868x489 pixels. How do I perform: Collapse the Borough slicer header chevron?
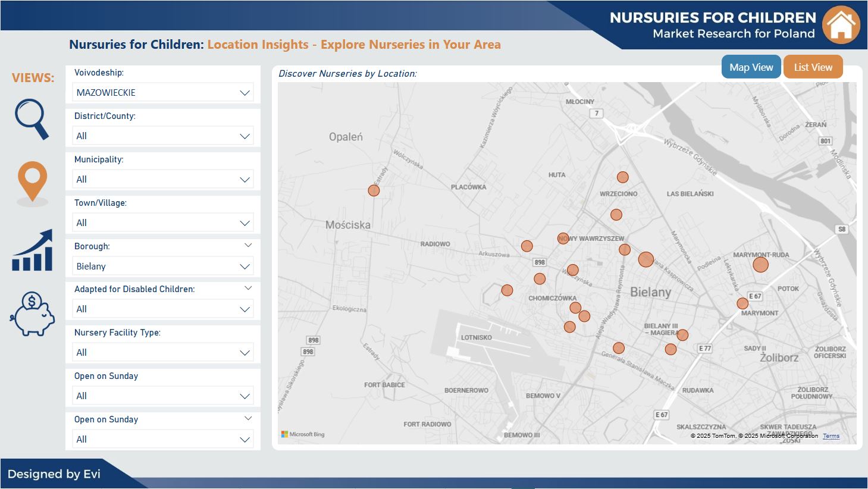248,245
